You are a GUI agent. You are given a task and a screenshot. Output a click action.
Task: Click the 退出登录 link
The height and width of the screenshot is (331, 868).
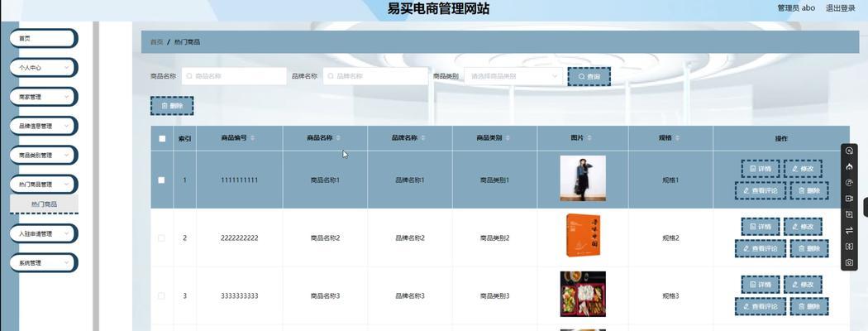coord(841,7)
